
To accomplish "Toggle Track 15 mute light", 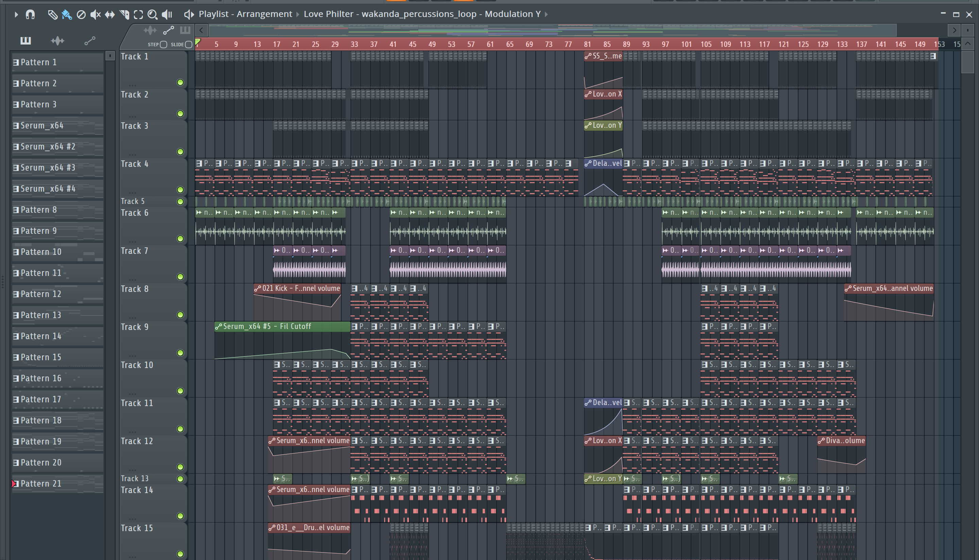I will tap(180, 554).
